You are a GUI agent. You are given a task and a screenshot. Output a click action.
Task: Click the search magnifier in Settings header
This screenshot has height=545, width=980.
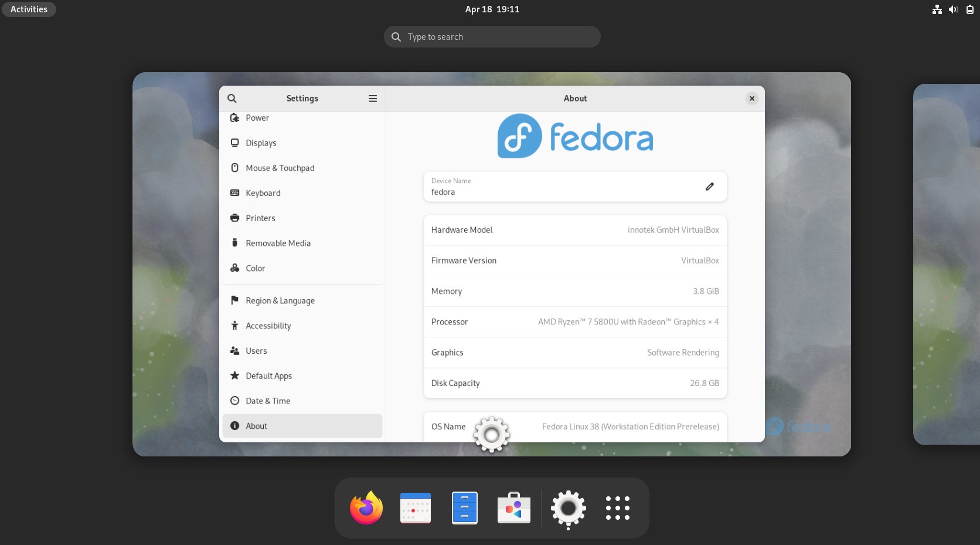[232, 98]
